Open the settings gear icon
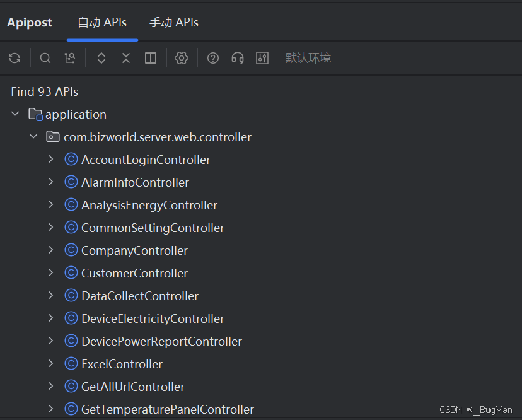Viewport: 522px width, 420px height. click(182, 58)
